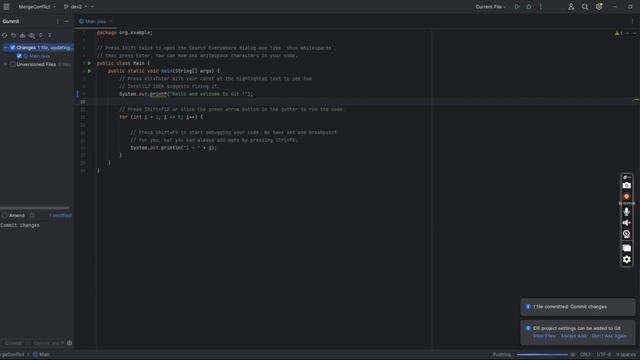Click the recorder screenshot camera icon

point(627,186)
